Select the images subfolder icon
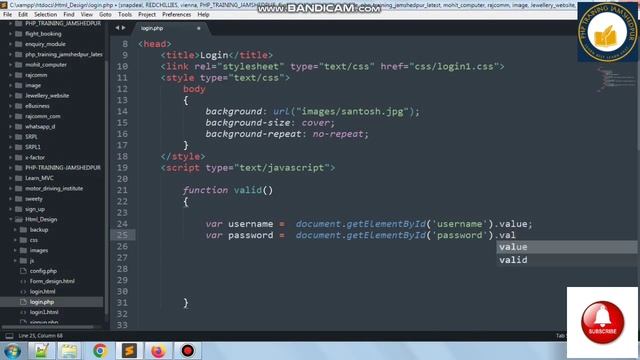The image size is (640, 360). click(x=23, y=250)
